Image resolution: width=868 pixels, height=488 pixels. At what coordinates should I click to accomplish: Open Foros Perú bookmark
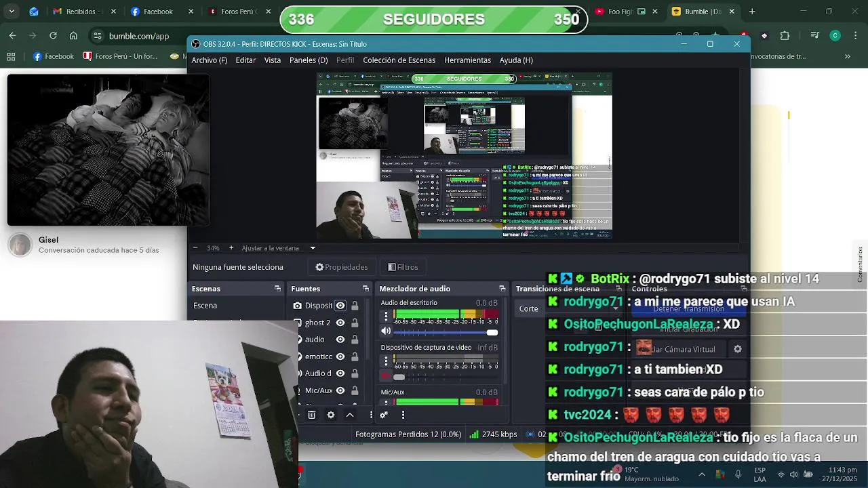click(120, 56)
